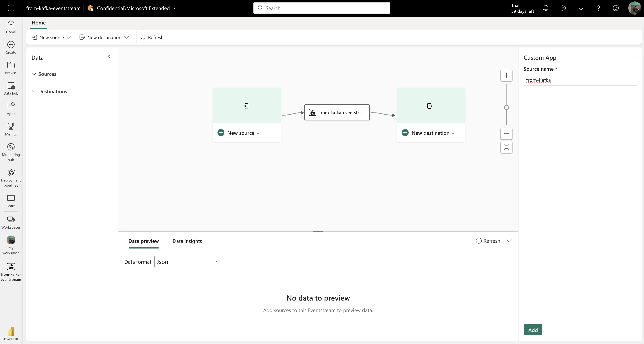Click the canvas zoom out minus button

pyautogui.click(x=506, y=133)
